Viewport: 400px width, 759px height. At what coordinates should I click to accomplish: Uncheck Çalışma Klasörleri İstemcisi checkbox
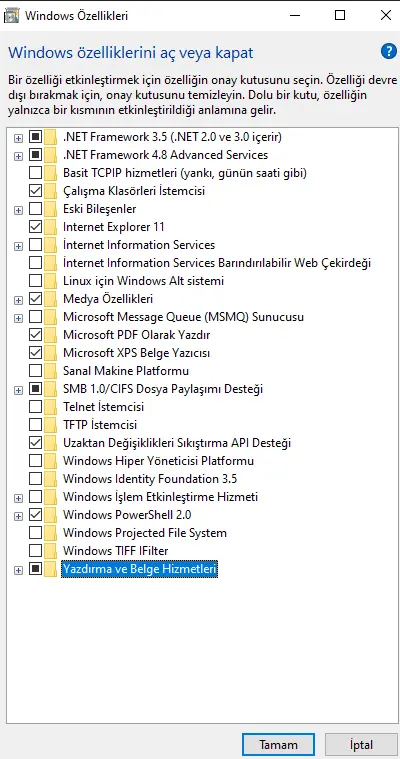pyautogui.click(x=35, y=191)
